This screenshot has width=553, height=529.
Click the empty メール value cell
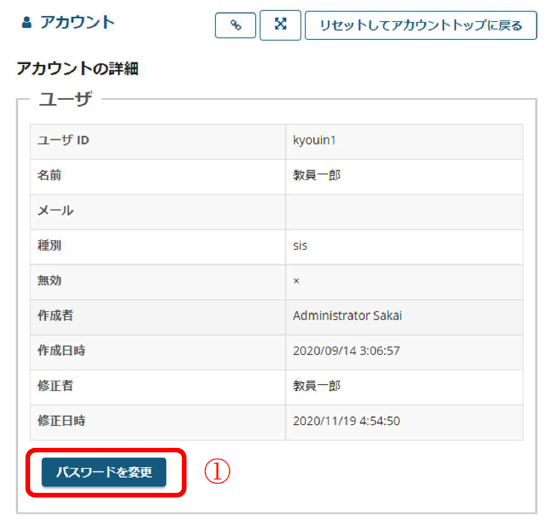coord(404,212)
